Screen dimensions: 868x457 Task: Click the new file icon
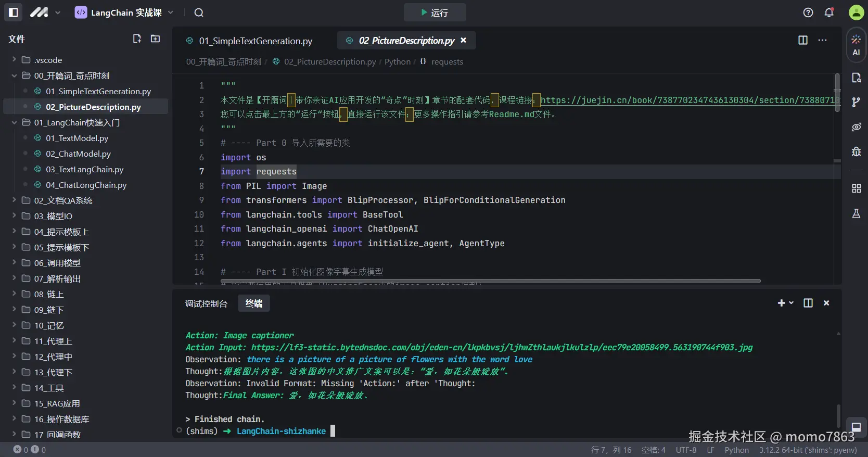coord(137,39)
